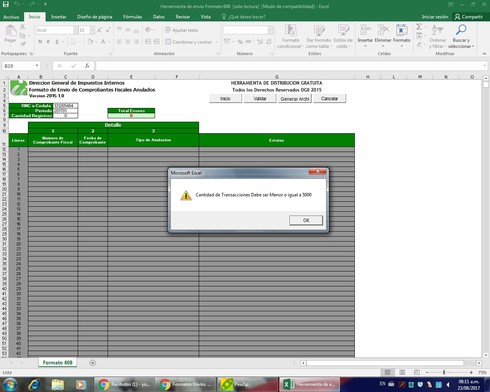Switch to Page Layout view in status bar
The width and height of the screenshot is (490, 392).
pyautogui.click(x=402, y=372)
